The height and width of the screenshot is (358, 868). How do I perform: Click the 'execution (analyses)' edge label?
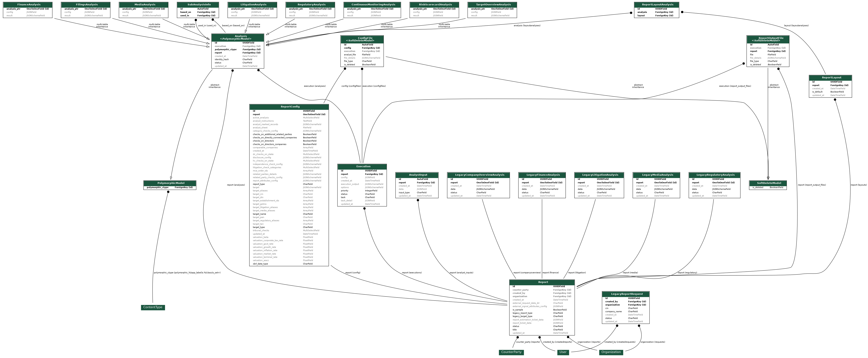[314, 86]
